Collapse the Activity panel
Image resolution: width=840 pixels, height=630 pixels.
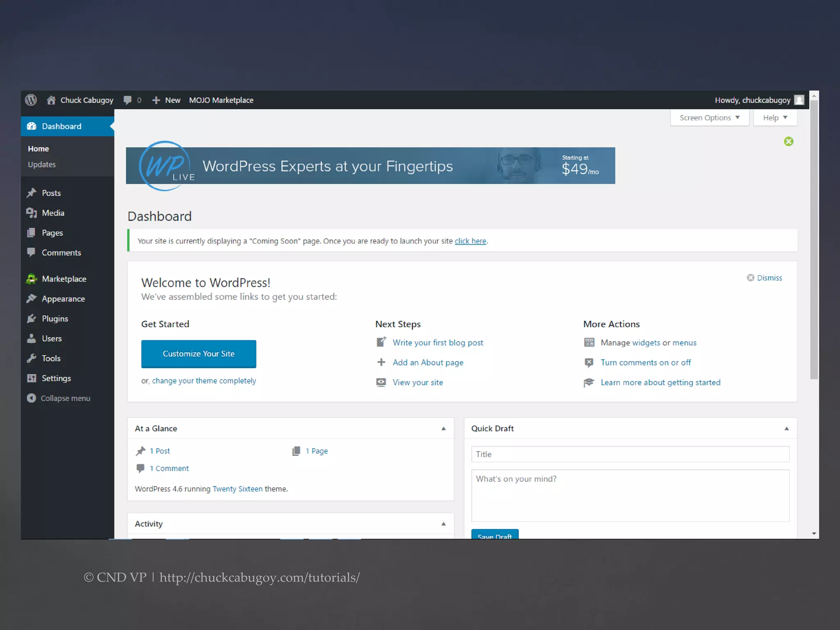click(443, 524)
